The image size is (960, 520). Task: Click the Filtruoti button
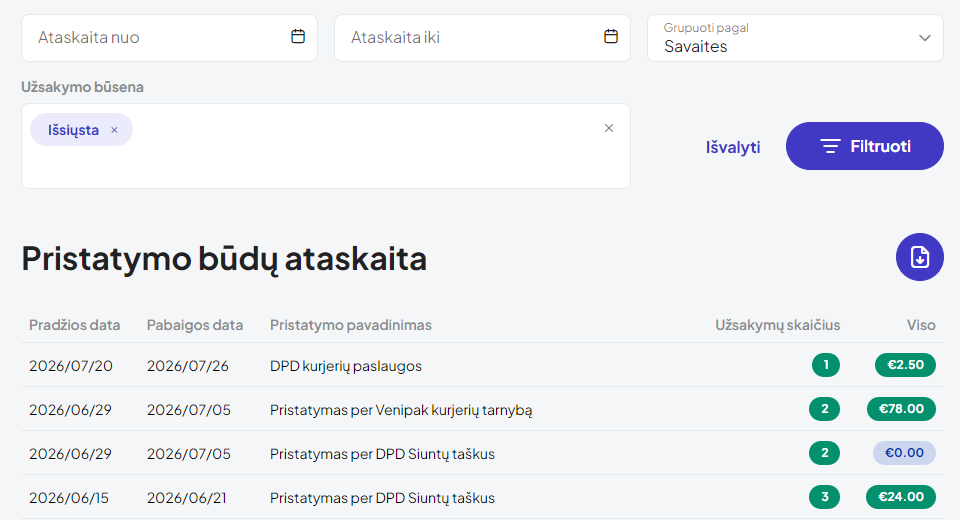click(x=864, y=146)
